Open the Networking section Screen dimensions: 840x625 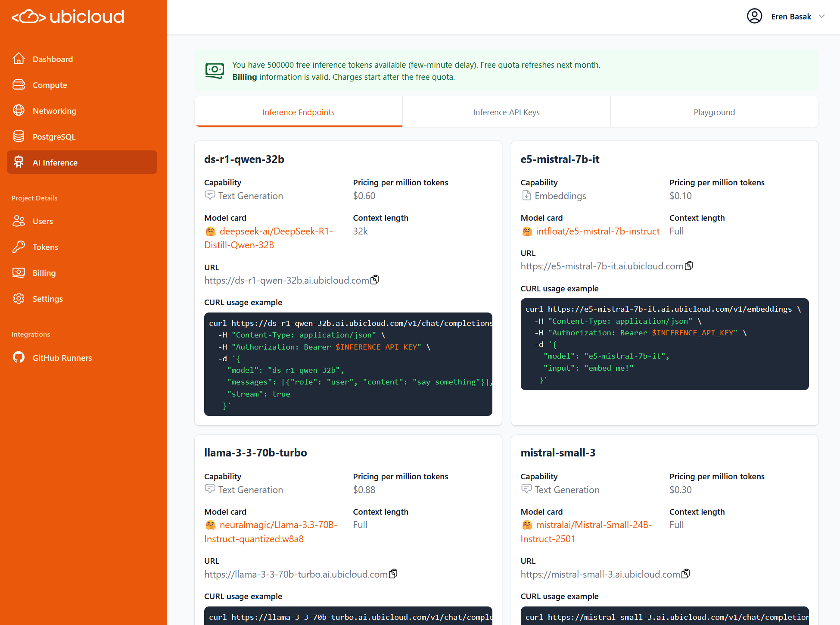82,111
